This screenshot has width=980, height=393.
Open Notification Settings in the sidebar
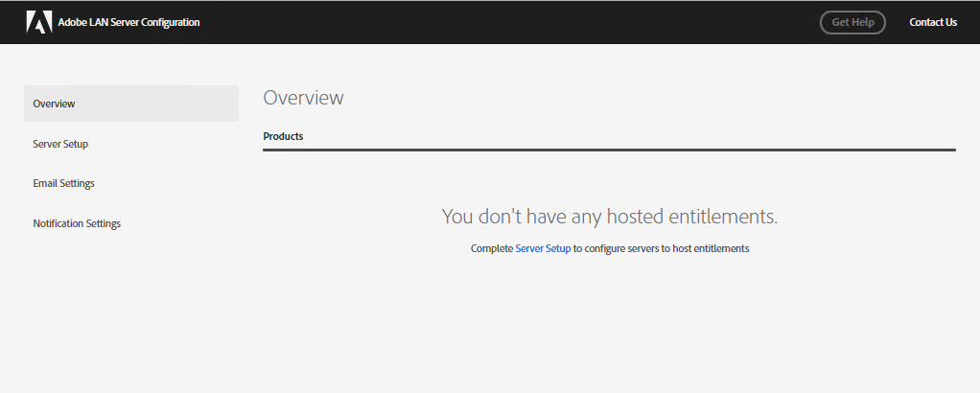click(77, 223)
